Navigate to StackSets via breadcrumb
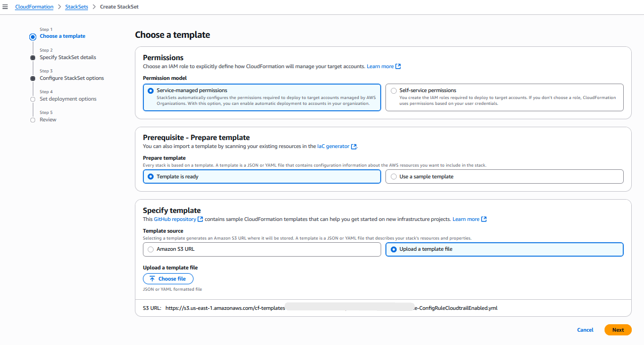This screenshot has width=644, height=345. click(76, 6)
